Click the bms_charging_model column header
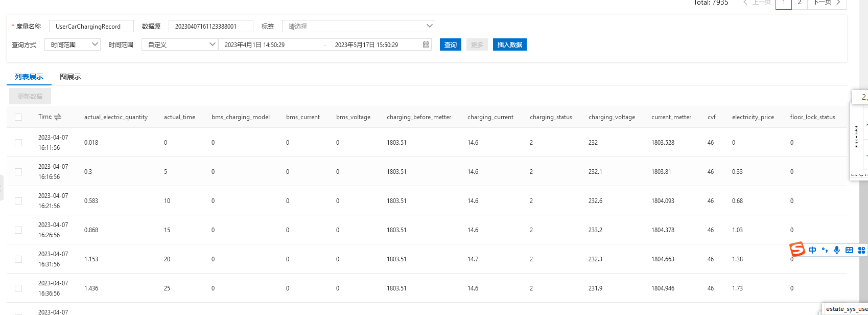The image size is (868, 315). click(x=241, y=117)
